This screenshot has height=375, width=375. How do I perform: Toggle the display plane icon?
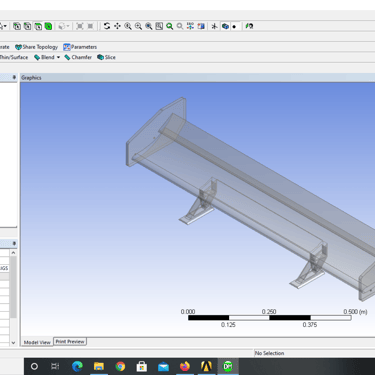coord(215,26)
